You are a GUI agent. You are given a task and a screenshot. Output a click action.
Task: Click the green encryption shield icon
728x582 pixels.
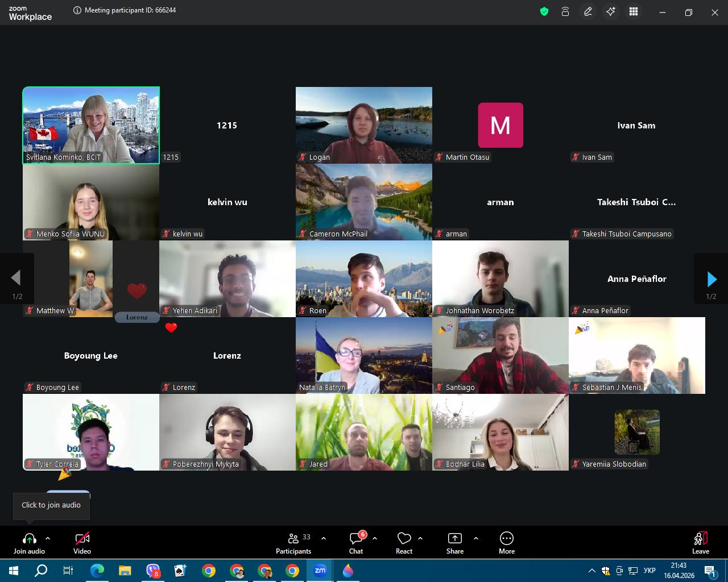pos(544,11)
